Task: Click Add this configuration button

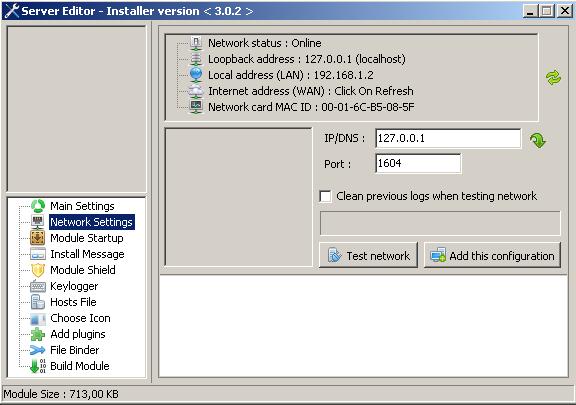Action: pyautogui.click(x=493, y=255)
